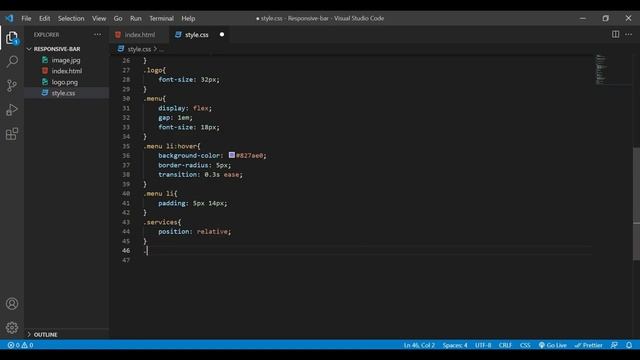Click the EXPLORER panel title

point(47,35)
